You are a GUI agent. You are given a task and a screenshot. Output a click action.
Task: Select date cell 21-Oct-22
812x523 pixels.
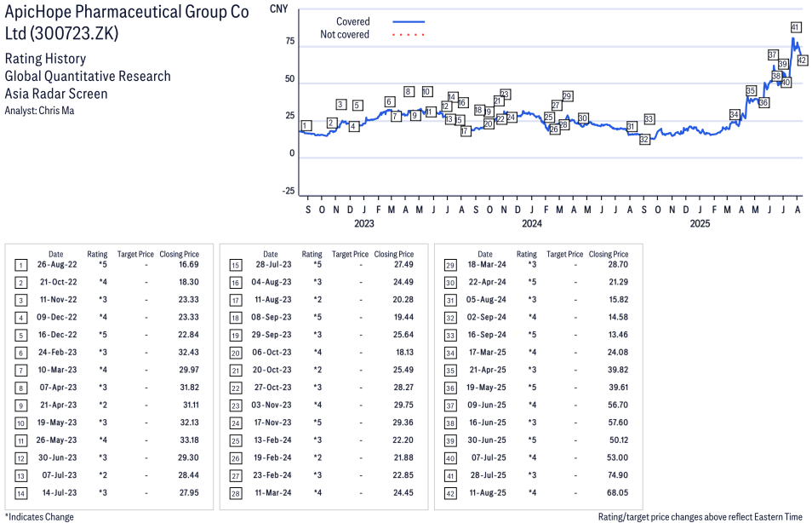58,282
